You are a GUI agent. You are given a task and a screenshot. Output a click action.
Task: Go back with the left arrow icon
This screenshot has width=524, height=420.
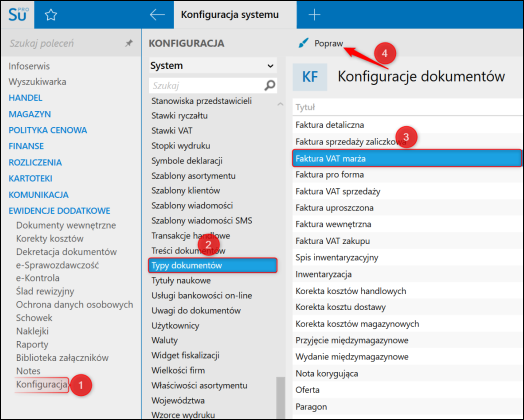pos(157,15)
